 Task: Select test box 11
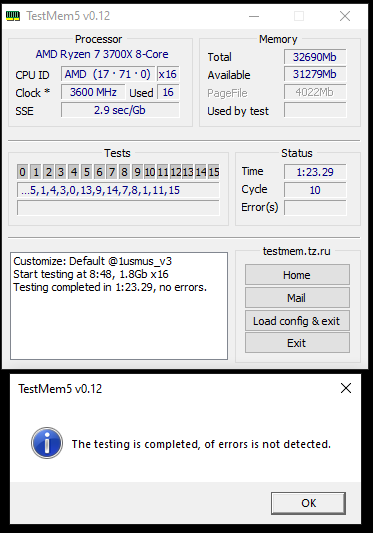tap(163, 172)
